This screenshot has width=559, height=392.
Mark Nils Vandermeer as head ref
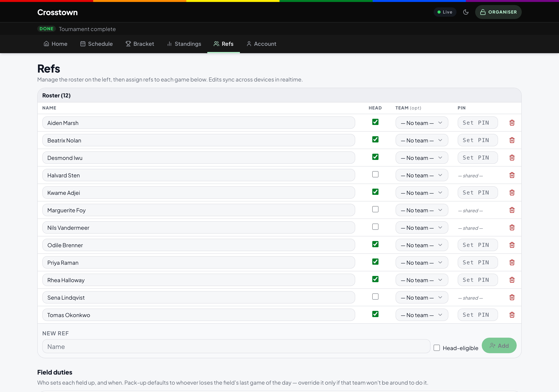pyautogui.click(x=375, y=227)
